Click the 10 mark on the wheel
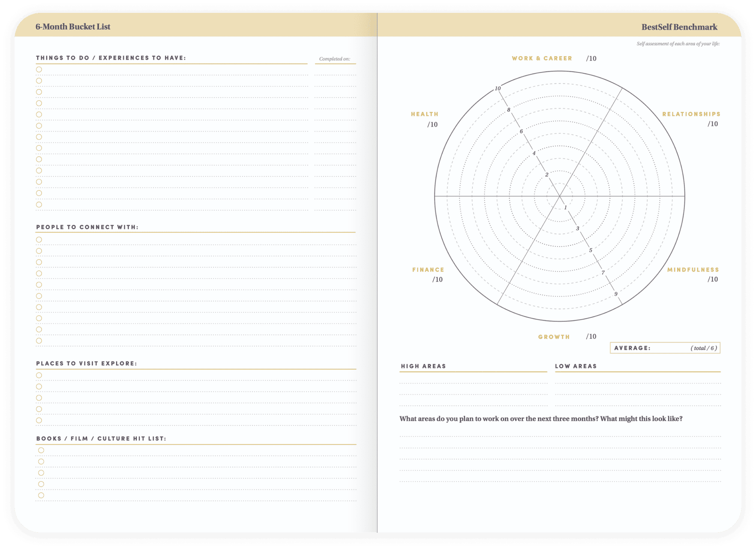Viewport: 756px width, 549px height. click(498, 88)
